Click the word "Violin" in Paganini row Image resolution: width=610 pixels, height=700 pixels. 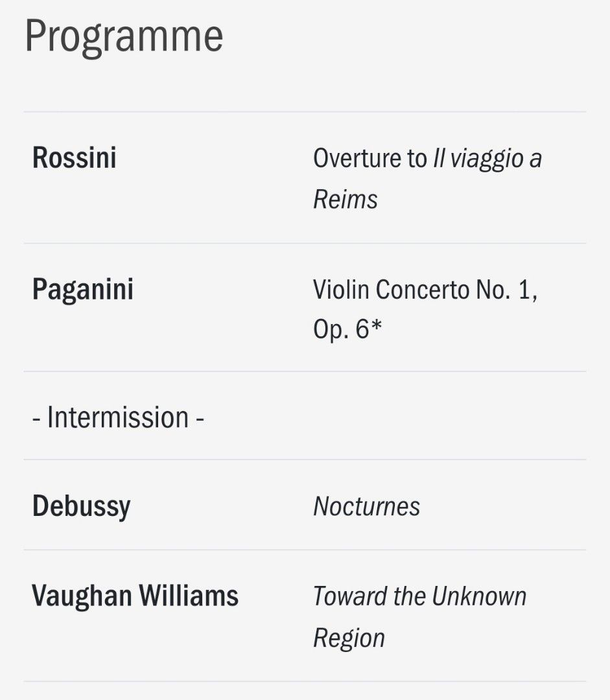[341, 289]
